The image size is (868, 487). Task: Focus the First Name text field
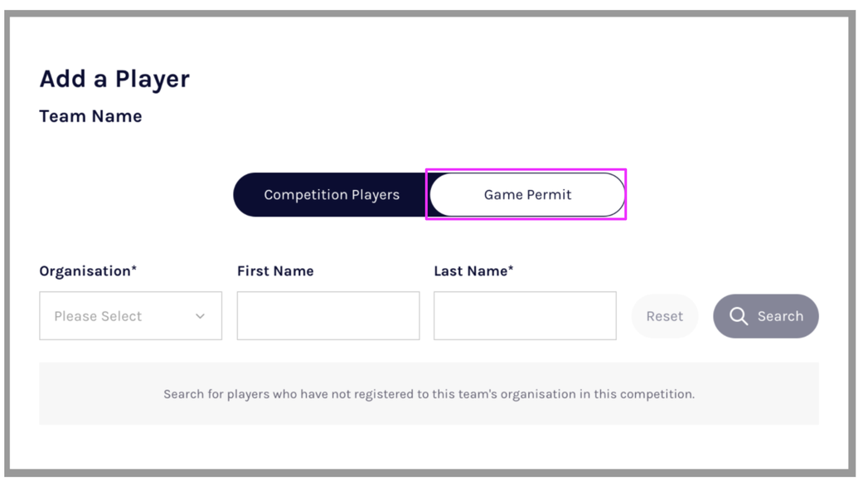coord(327,316)
